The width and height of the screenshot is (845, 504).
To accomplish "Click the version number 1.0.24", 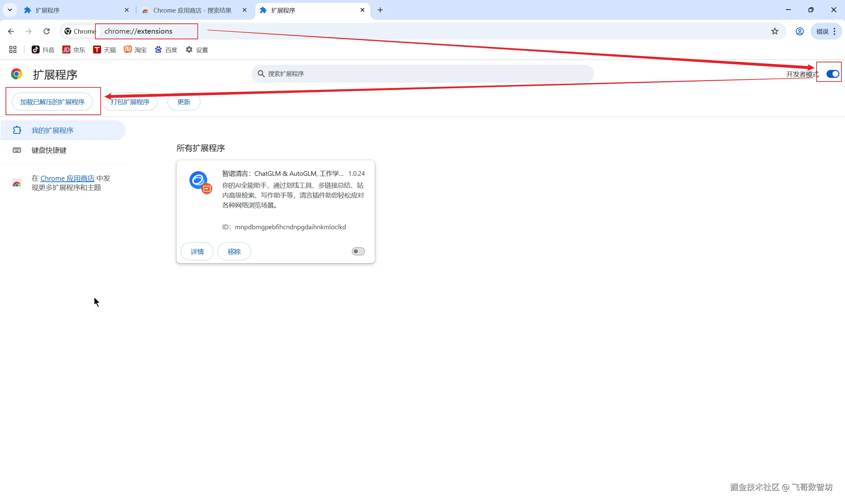I will 356,173.
